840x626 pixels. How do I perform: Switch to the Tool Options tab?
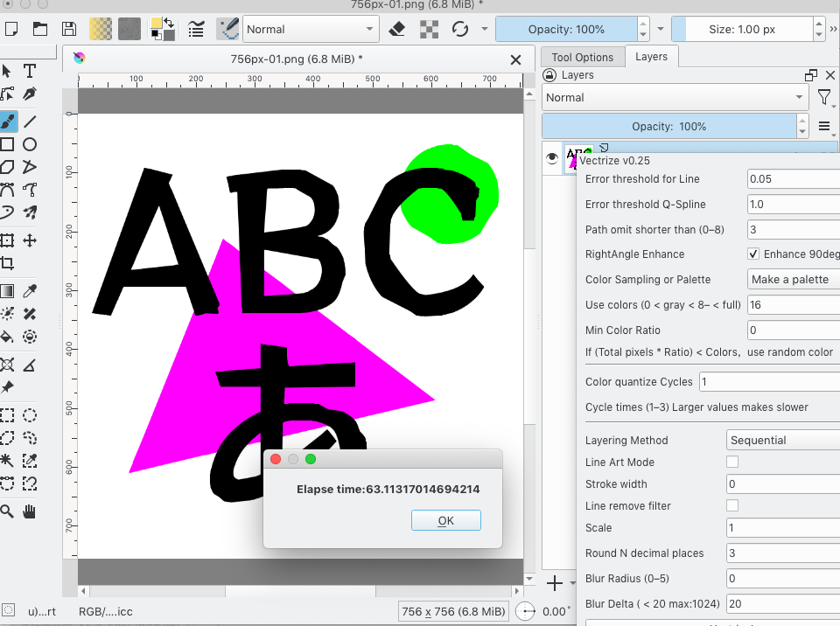[582, 57]
